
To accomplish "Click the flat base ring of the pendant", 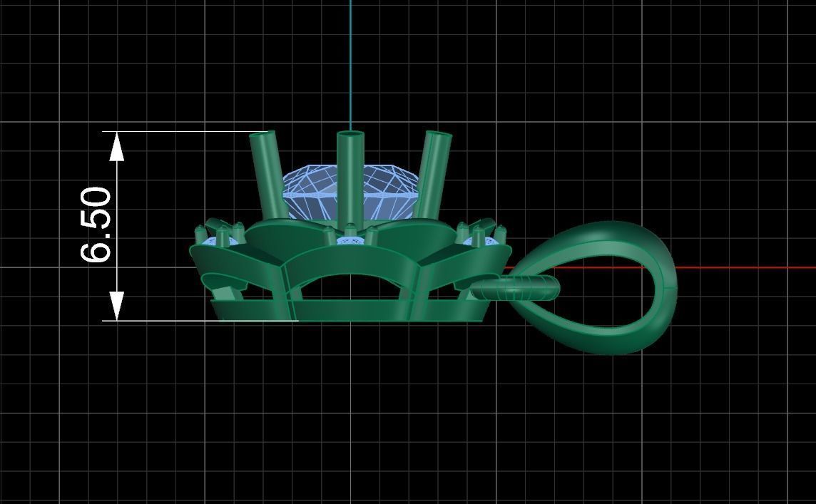I will point(350,311).
